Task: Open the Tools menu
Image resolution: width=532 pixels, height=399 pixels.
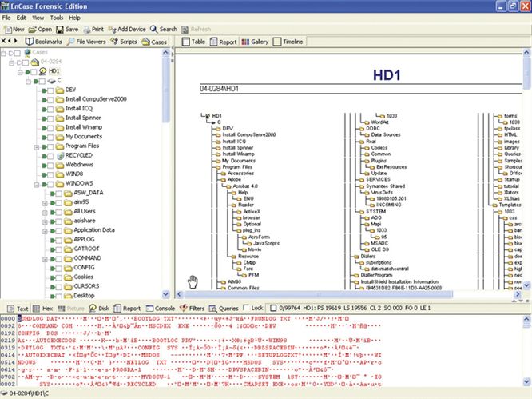Action: coord(57,18)
